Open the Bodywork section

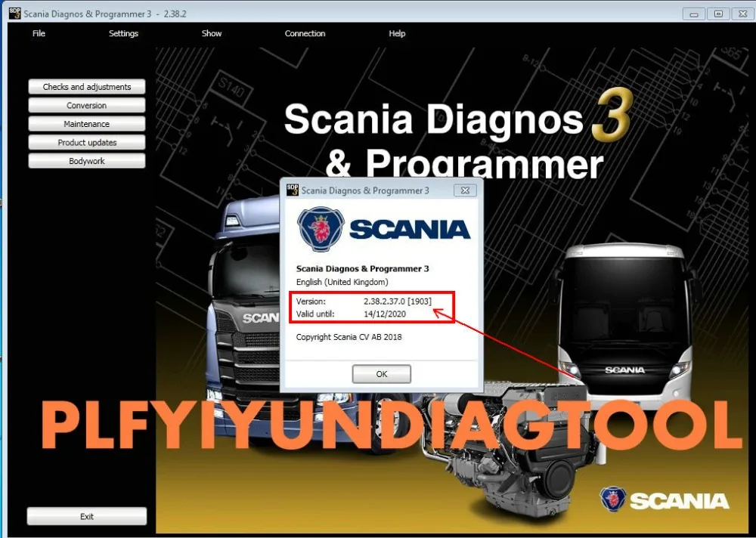pos(87,161)
